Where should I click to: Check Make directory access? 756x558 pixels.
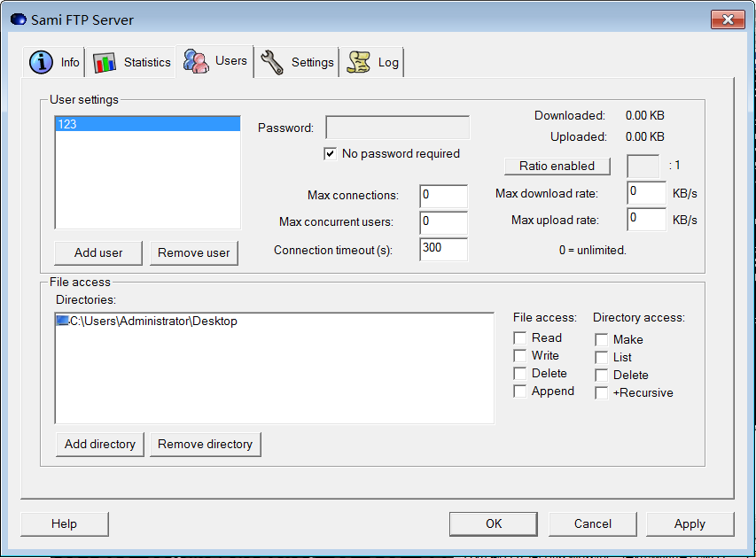[x=601, y=340]
